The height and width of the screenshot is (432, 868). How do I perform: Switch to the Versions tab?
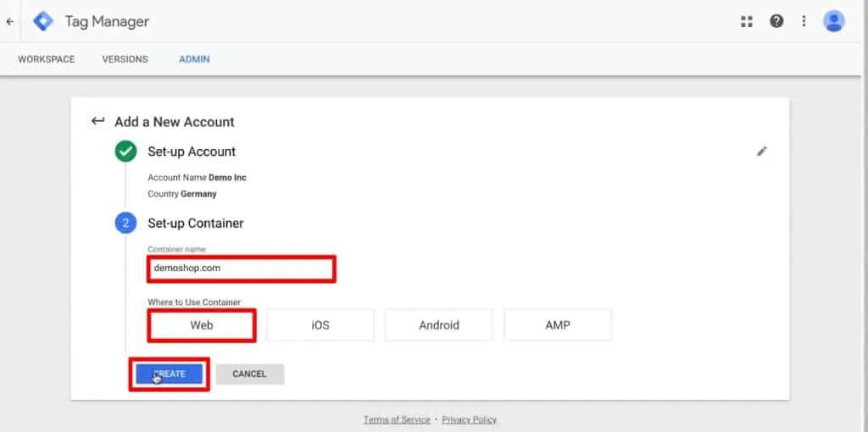coord(125,59)
